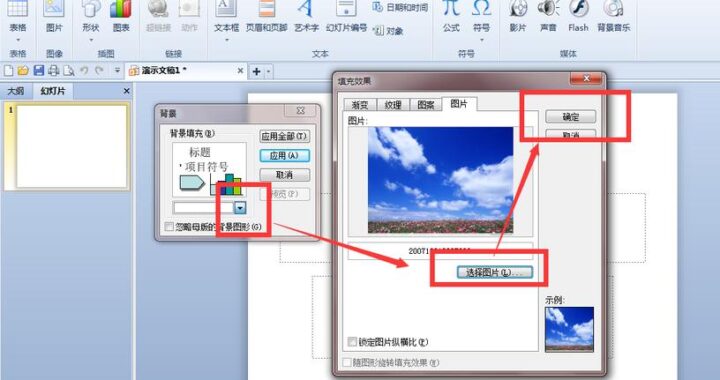Switch to the 纹理 tab
The width and height of the screenshot is (720, 380).
(393, 105)
